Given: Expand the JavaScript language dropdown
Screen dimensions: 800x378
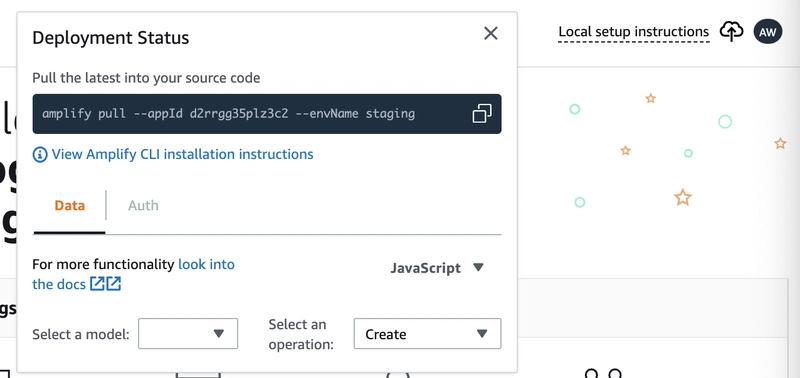Looking at the screenshot, I should (x=437, y=268).
